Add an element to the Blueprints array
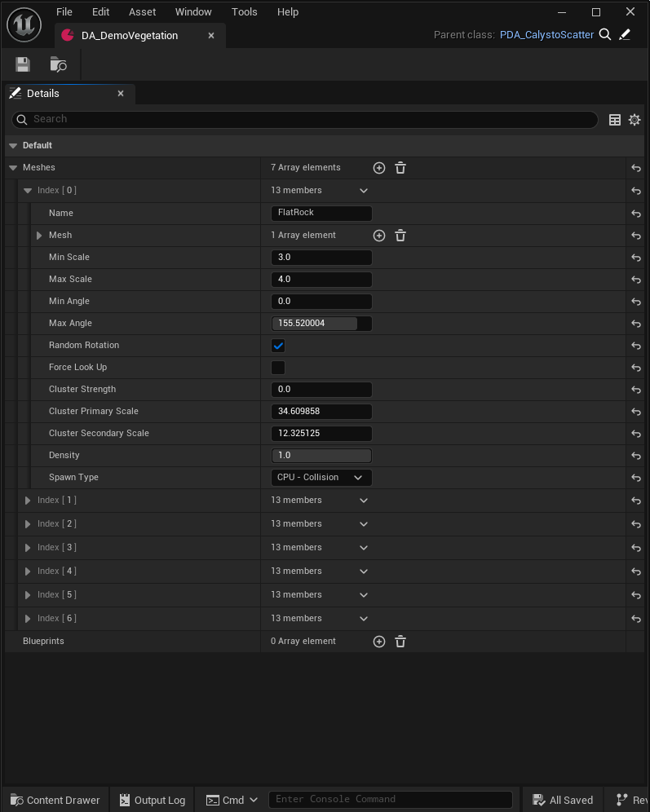650x812 pixels. (379, 642)
